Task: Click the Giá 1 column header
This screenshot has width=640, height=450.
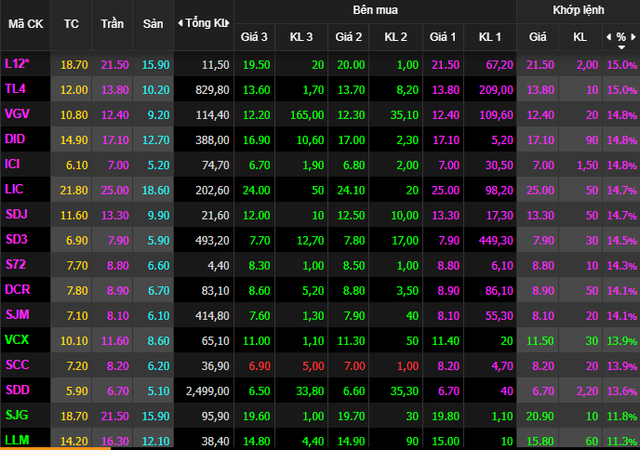Action: click(443, 37)
